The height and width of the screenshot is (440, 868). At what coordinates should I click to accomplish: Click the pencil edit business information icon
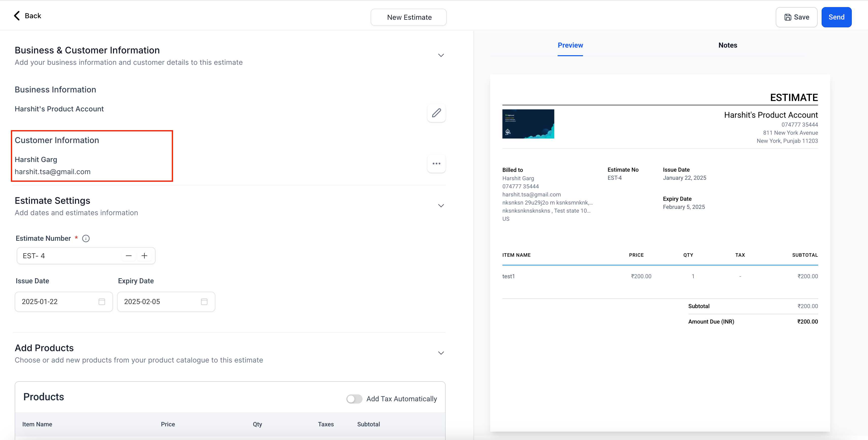click(436, 113)
